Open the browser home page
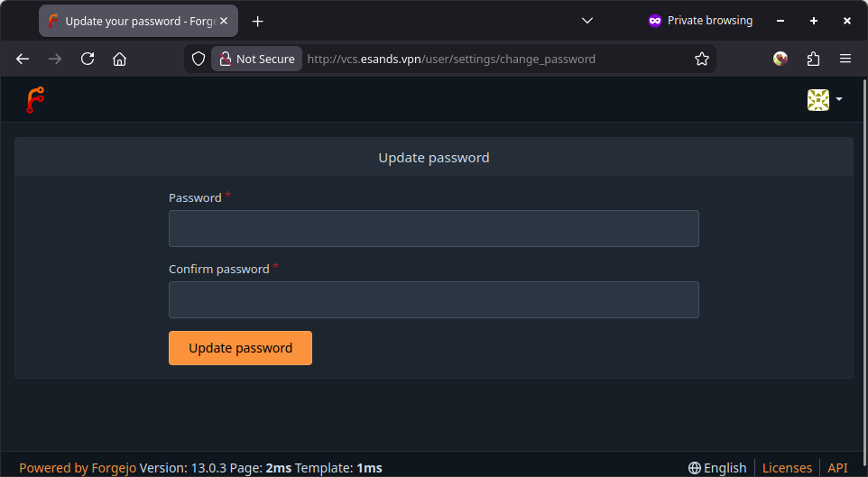The height and width of the screenshot is (477, 868). point(120,59)
